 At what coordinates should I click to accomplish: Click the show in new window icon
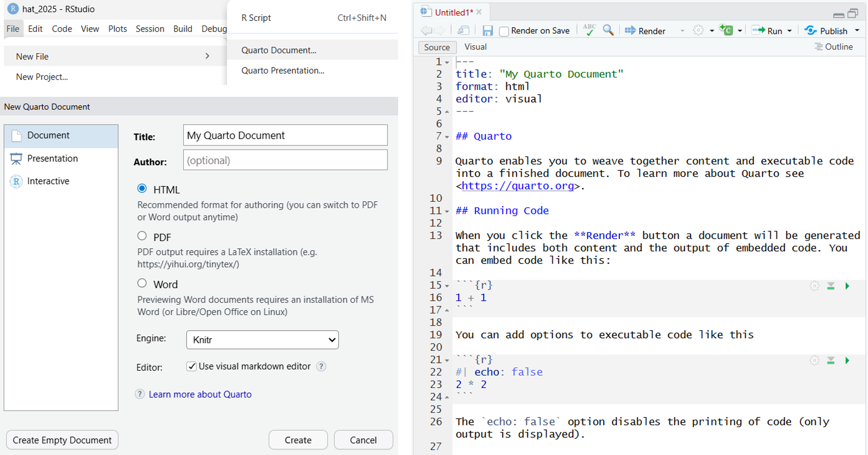click(x=464, y=31)
